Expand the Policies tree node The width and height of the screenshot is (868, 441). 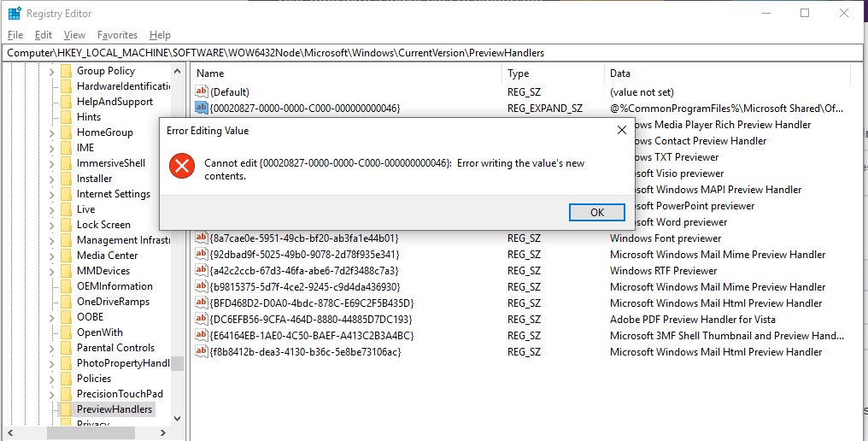coord(52,379)
